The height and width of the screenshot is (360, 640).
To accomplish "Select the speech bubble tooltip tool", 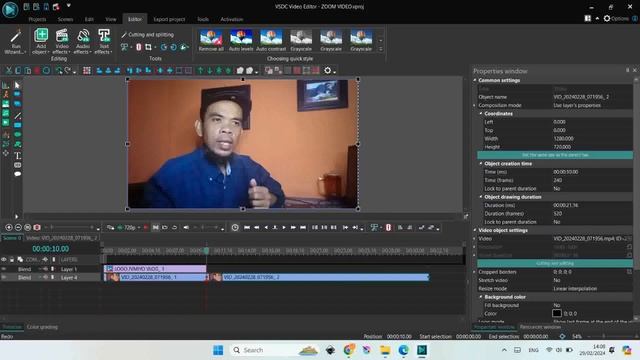I will [x=18, y=174].
